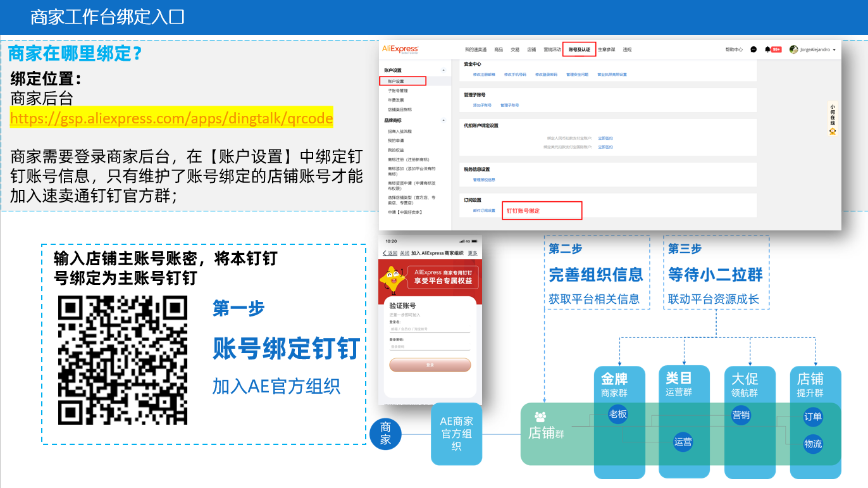Viewport: 868px width, 488px height.
Task: Expand the JorgeAlejandro account dropdown arrow
Action: coord(834,50)
